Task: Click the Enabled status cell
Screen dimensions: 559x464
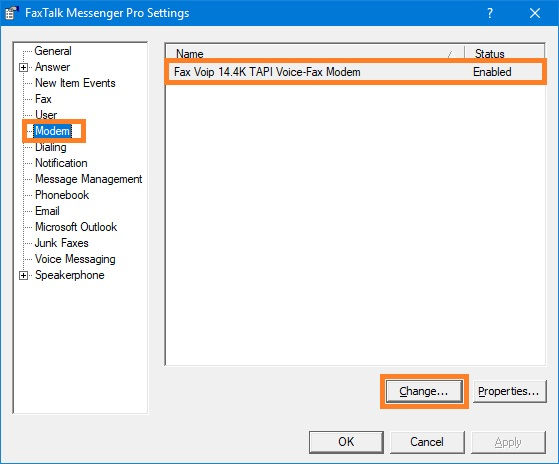Action: 492,72
